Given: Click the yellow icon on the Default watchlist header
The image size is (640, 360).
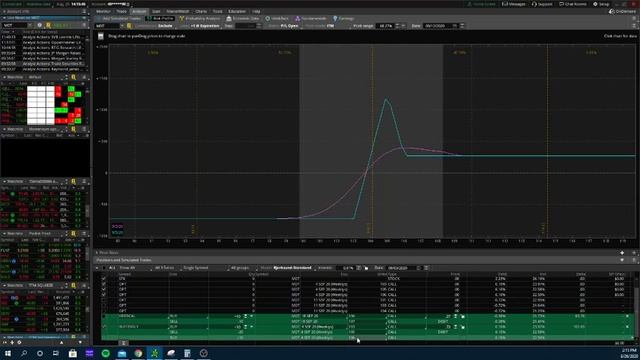Looking at the screenshot, I should tap(73, 77).
